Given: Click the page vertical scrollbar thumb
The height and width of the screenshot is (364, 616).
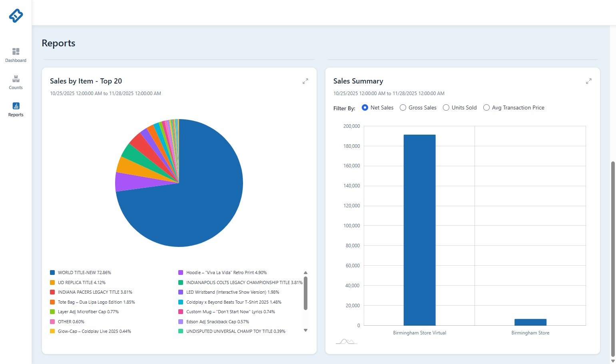Looking at the screenshot, I should (613, 259).
